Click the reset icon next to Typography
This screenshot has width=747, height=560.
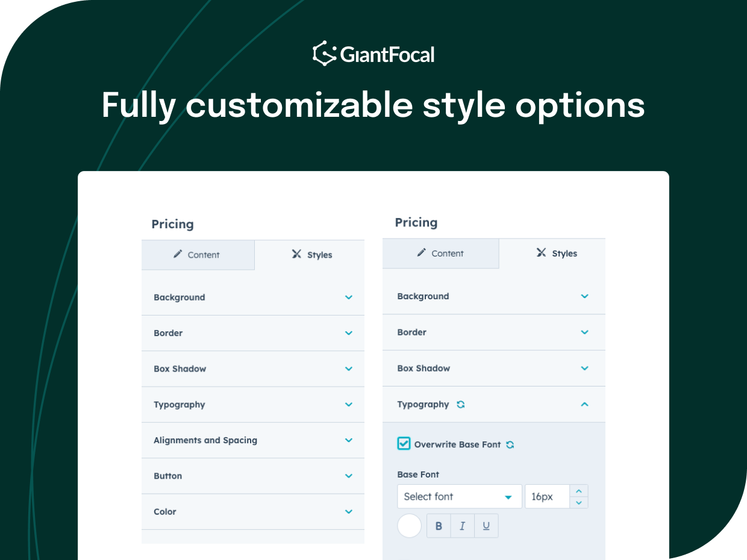460,404
